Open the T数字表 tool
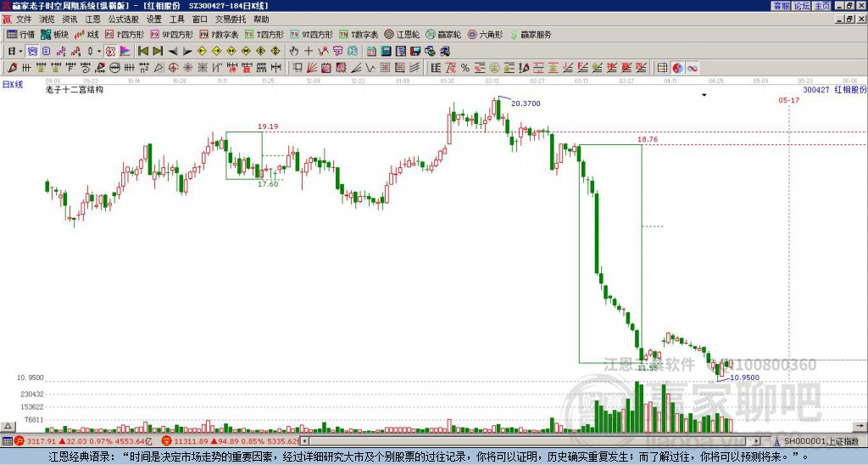The height and width of the screenshot is (465, 868). point(359,34)
